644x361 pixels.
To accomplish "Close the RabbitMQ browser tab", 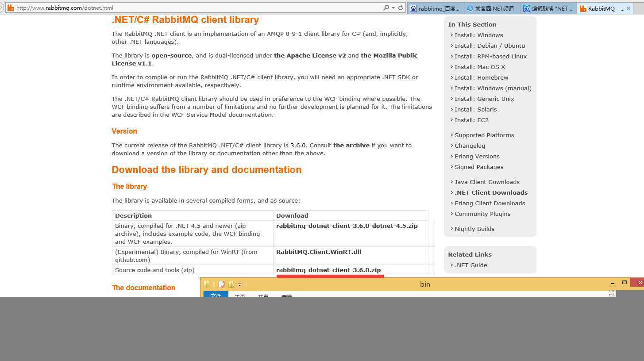I will 628,8.
